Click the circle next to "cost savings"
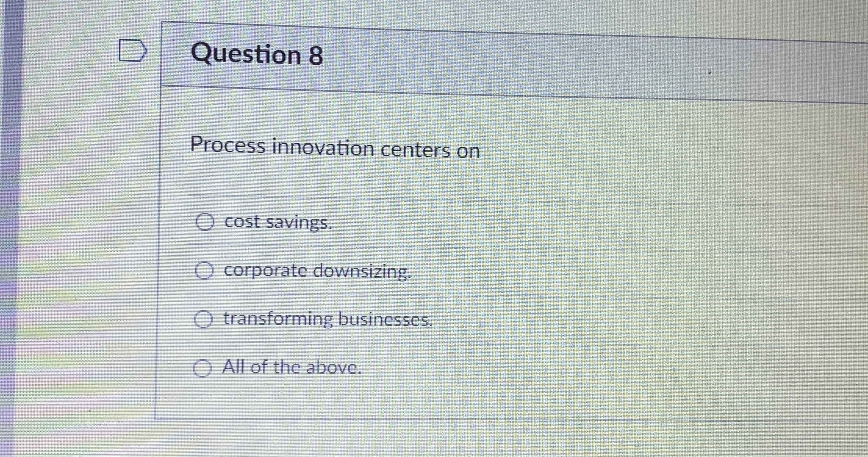This screenshot has height=457, width=868. pyautogui.click(x=205, y=221)
